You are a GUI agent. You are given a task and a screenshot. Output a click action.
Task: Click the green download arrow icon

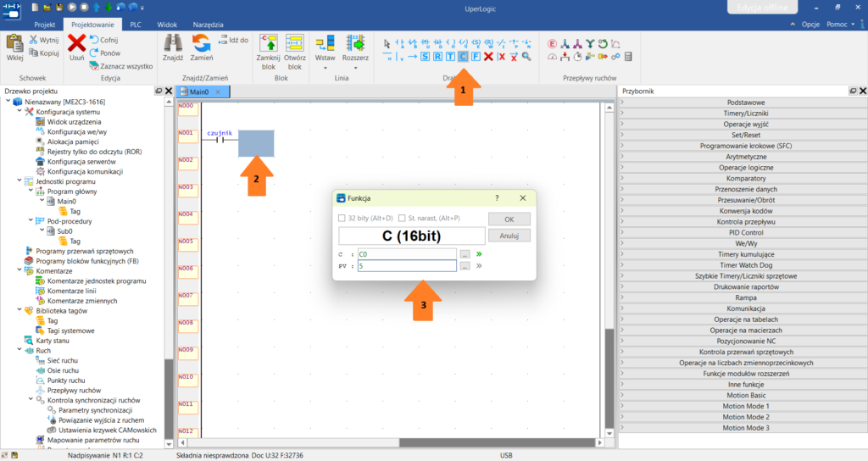[108, 7]
